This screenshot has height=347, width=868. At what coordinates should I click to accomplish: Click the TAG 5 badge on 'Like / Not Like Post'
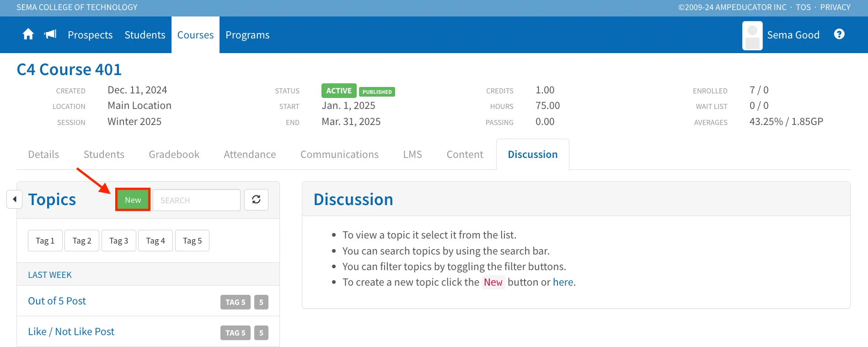236,333
